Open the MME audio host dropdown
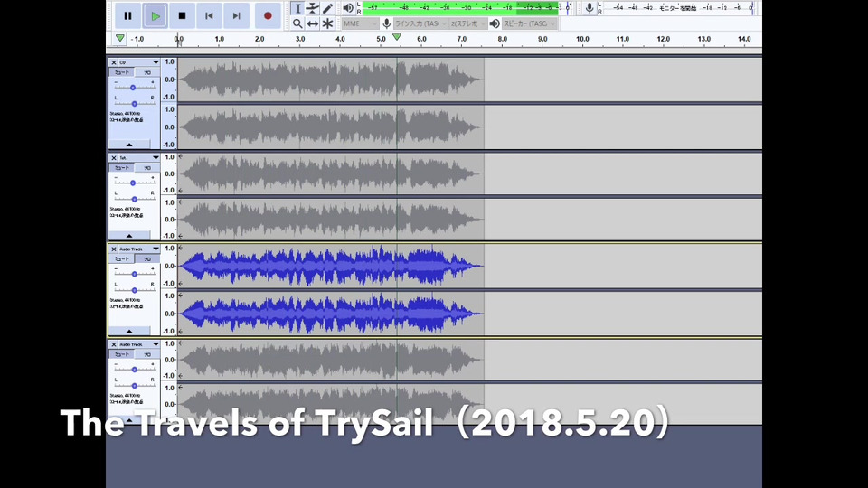 360,23
